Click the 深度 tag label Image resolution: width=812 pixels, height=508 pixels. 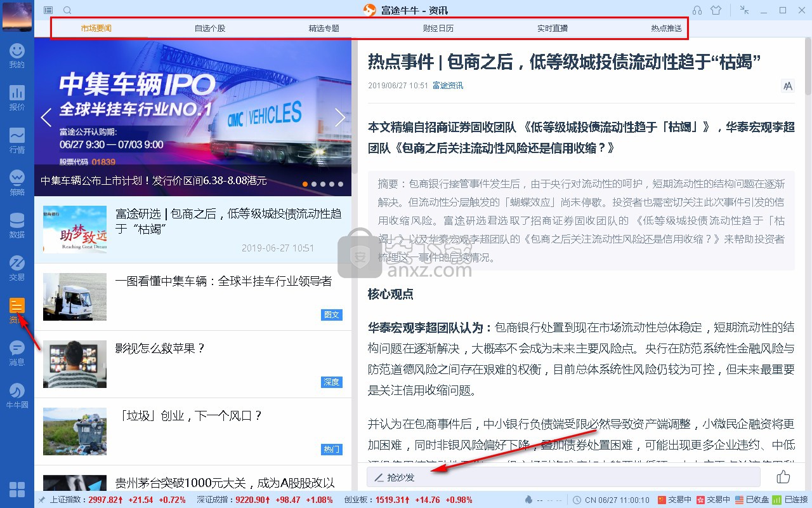point(332,382)
